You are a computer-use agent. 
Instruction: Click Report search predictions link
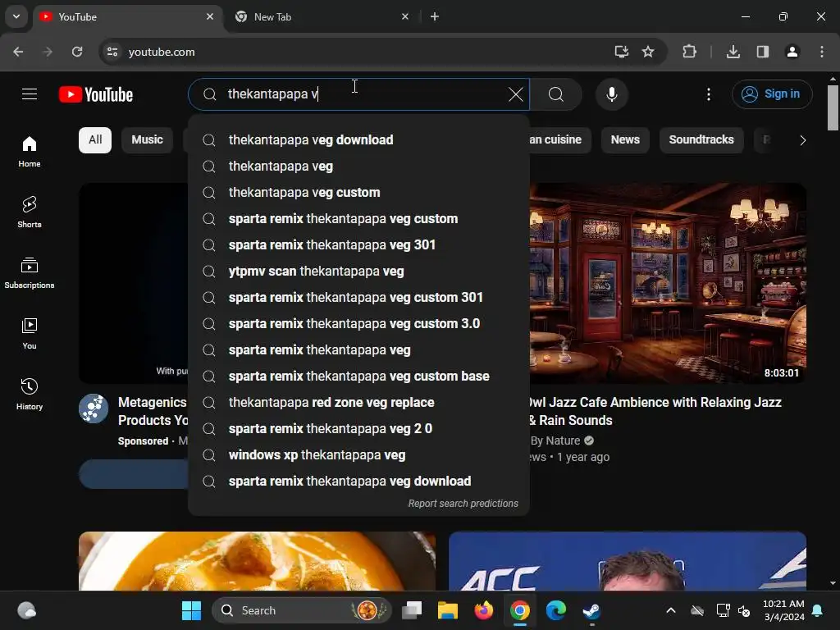click(463, 504)
